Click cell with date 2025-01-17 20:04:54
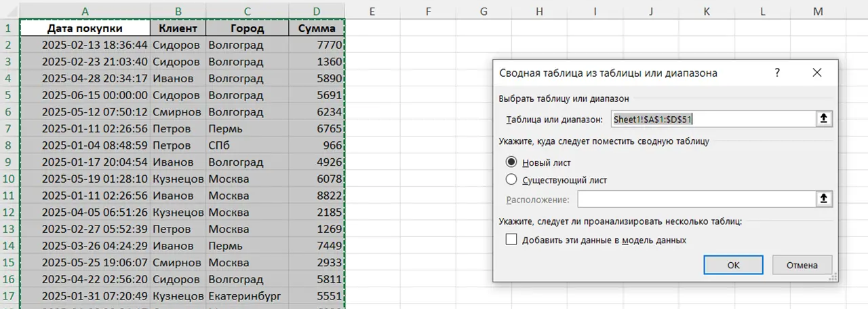The image size is (868, 309). pyautogui.click(x=85, y=162)
